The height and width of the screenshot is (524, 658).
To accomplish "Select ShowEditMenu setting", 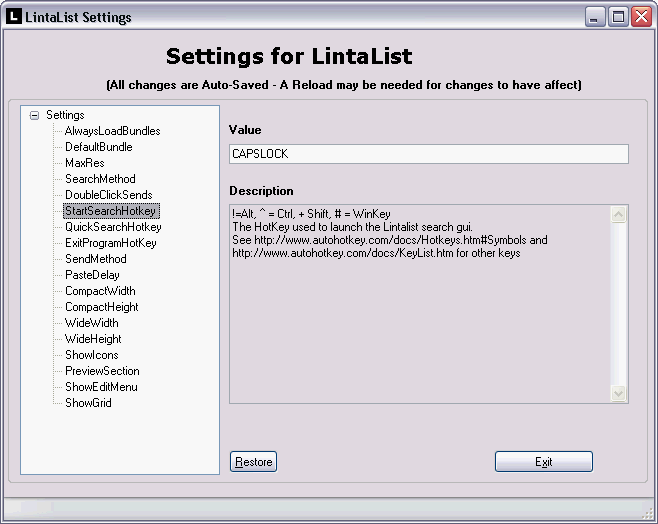I will (x=101, y=387).
